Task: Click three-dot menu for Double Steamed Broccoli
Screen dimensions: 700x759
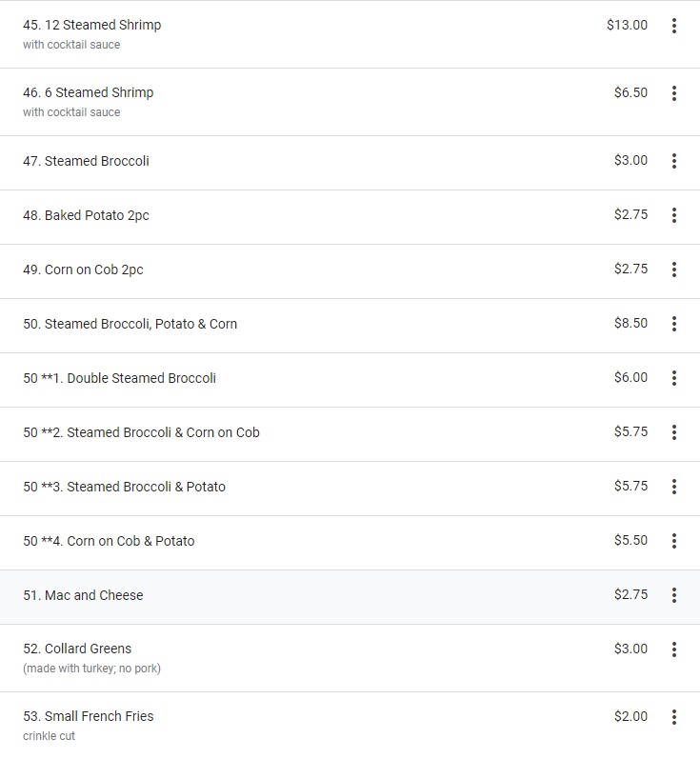Action: (x=674, y=378)
